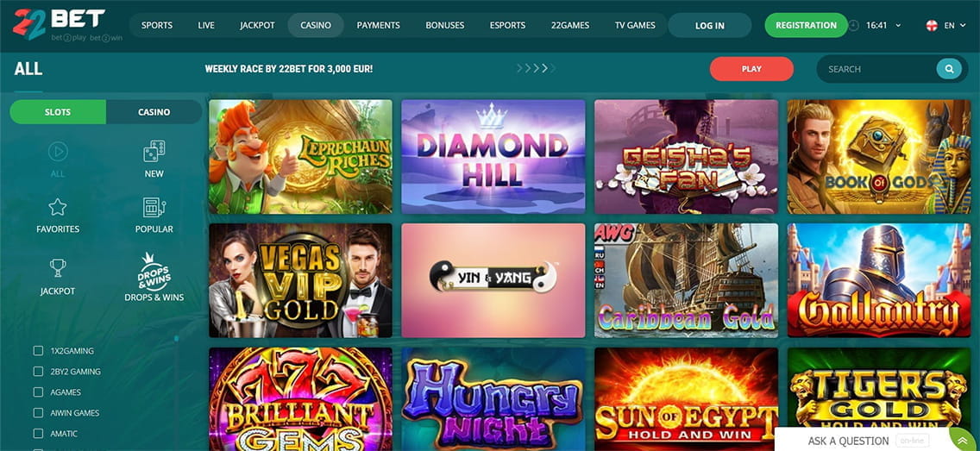980x451 pixels.
Task: Open the New games dice icon
Action: pos(154,151)
